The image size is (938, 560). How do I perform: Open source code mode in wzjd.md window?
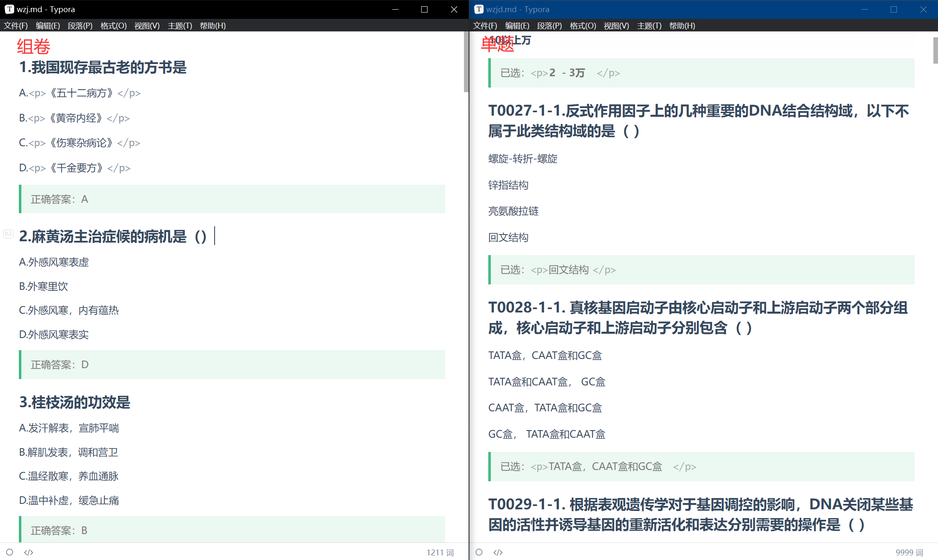pyautogui.click(x=498, y=552)
